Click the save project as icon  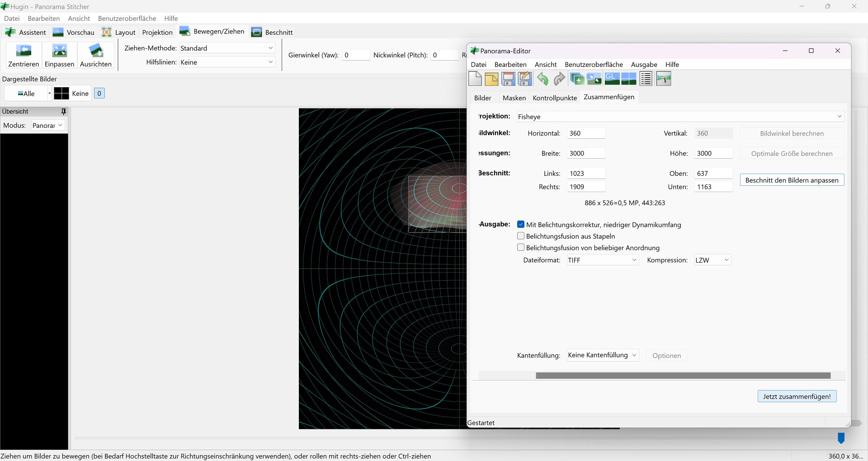tap(525, 79)
